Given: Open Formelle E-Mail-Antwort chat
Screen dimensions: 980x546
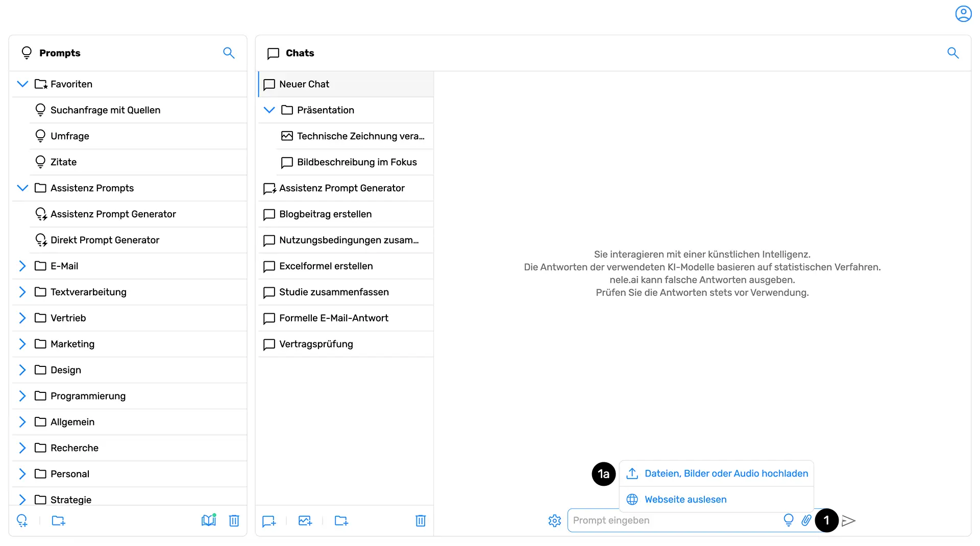Looking at the screenshot, I should point(346,318).
